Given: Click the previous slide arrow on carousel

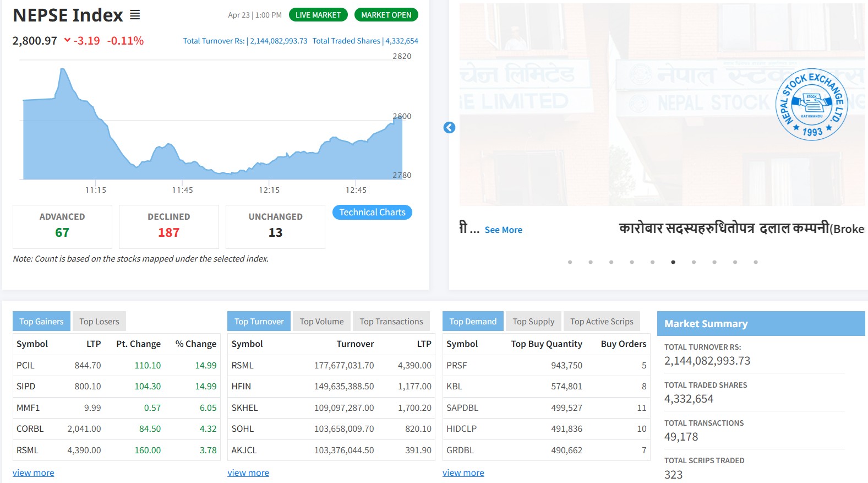Looking at the screenshot, I should pyautogui.click(x=449, y=128).
